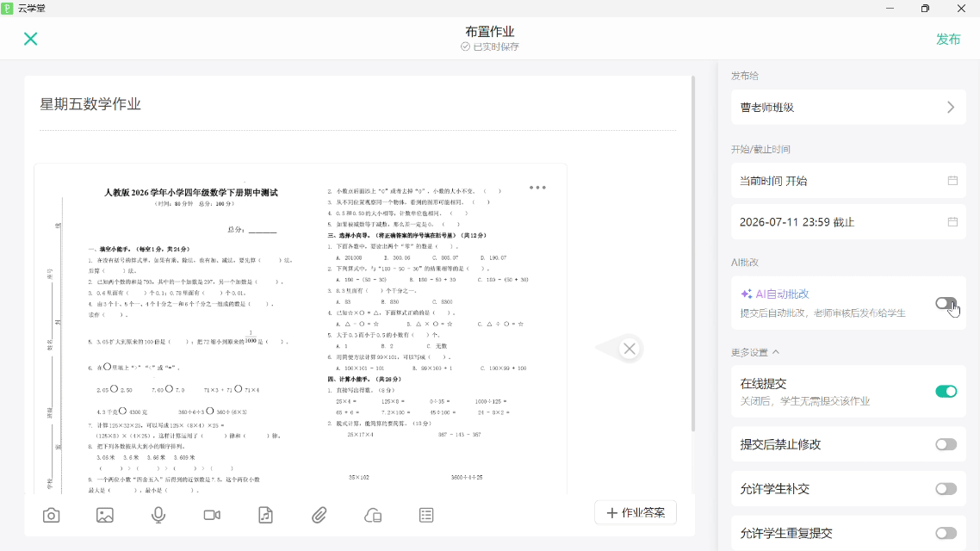Attach a music file icon

[265, 516]
